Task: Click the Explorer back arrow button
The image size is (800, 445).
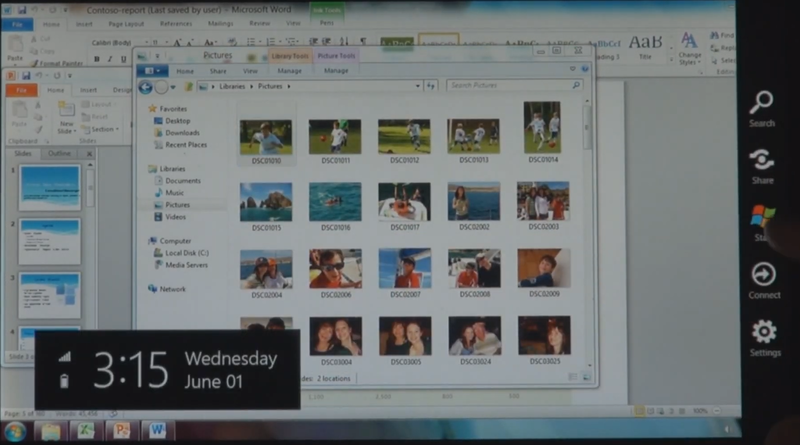Action: pos(145,87)
